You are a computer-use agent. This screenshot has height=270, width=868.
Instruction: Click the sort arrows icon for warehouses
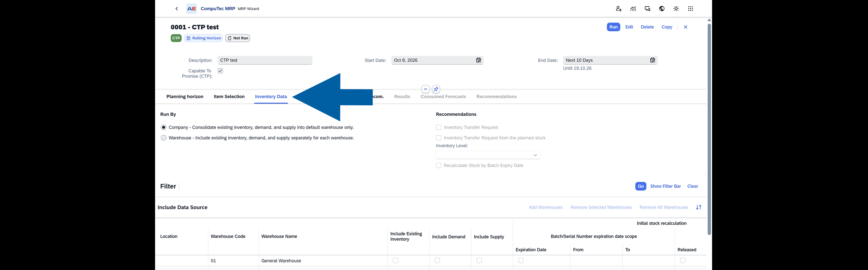tap(699, 207)
